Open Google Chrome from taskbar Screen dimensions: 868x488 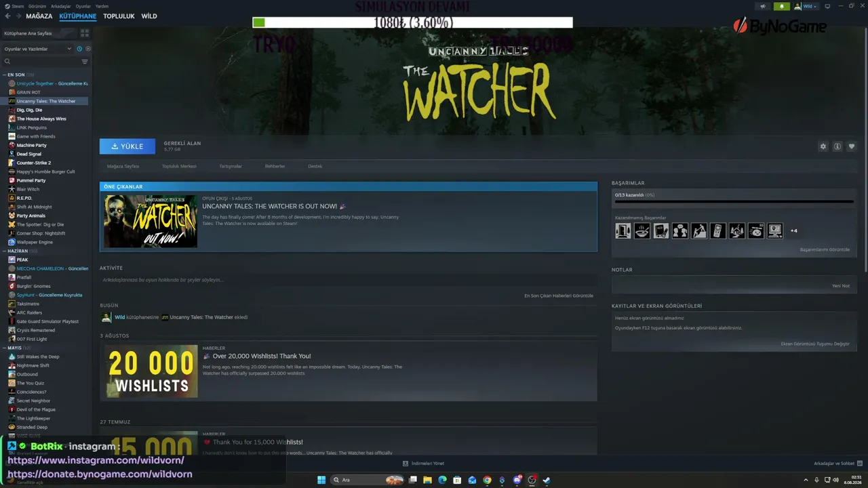coord(487,480)
